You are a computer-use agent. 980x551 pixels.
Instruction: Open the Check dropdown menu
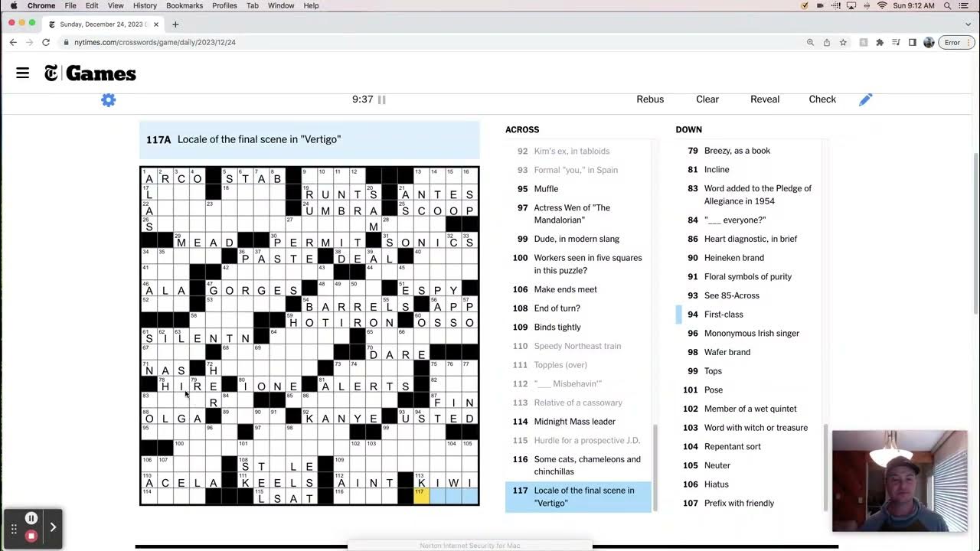click(x=822, y=99)
